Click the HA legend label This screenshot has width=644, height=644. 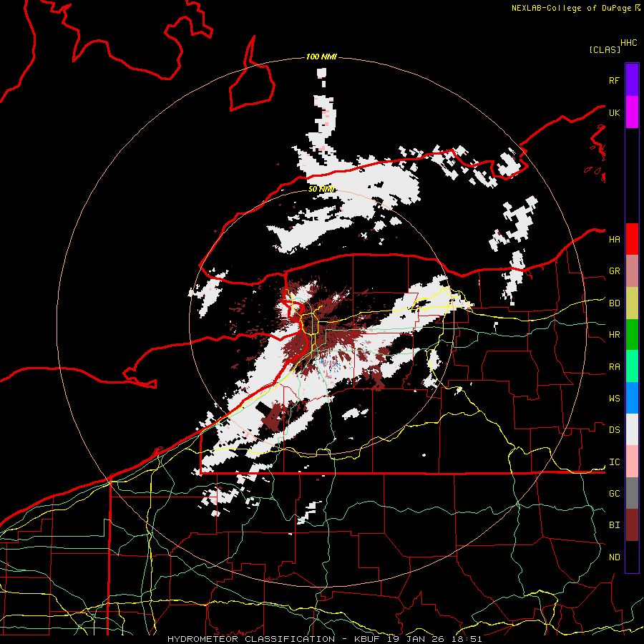[614, 240]
